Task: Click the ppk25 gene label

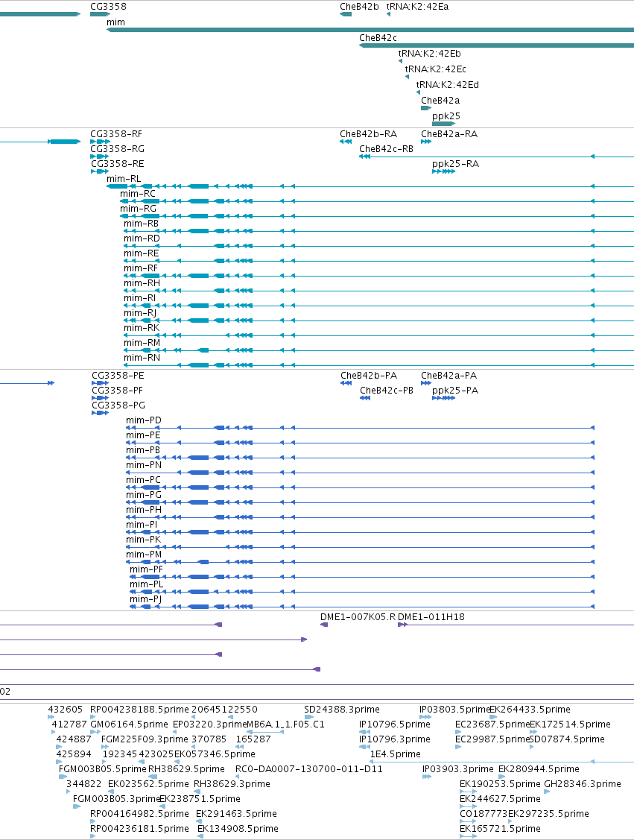Action: point(446,116)
